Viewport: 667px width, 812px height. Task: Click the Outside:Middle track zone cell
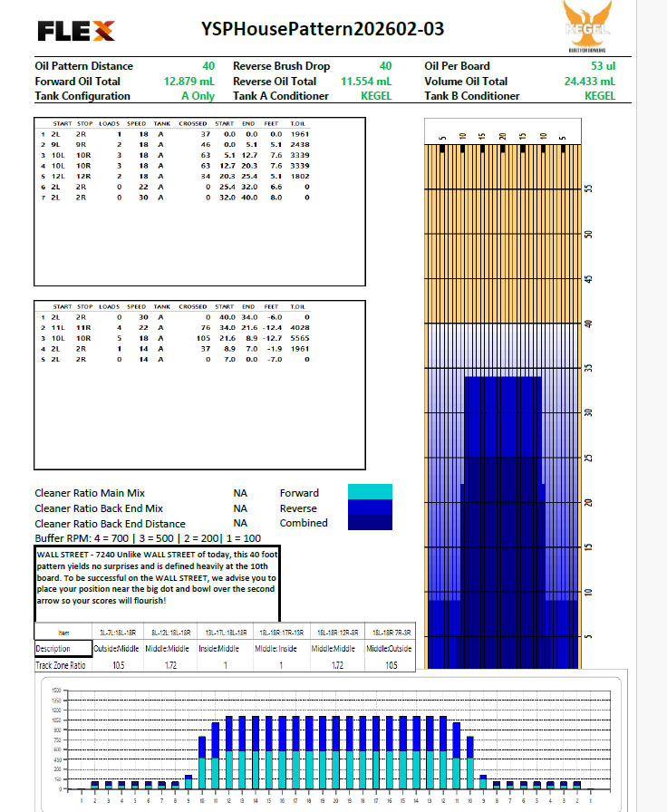(118, 649)
